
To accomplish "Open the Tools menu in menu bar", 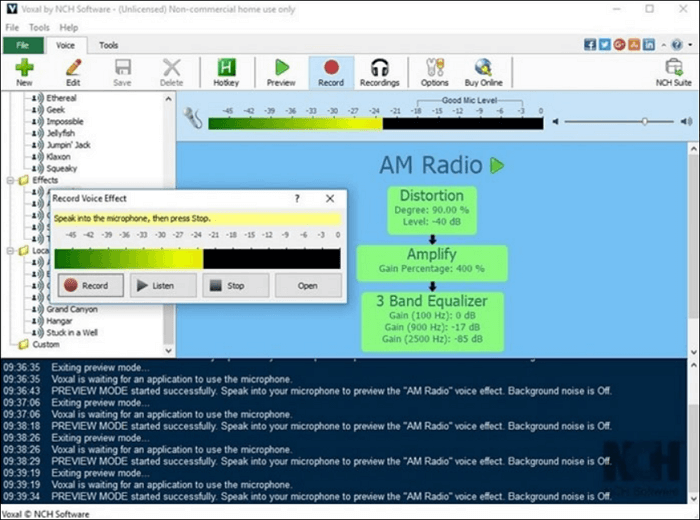I will pyautogui.click(x=39, y=28).
